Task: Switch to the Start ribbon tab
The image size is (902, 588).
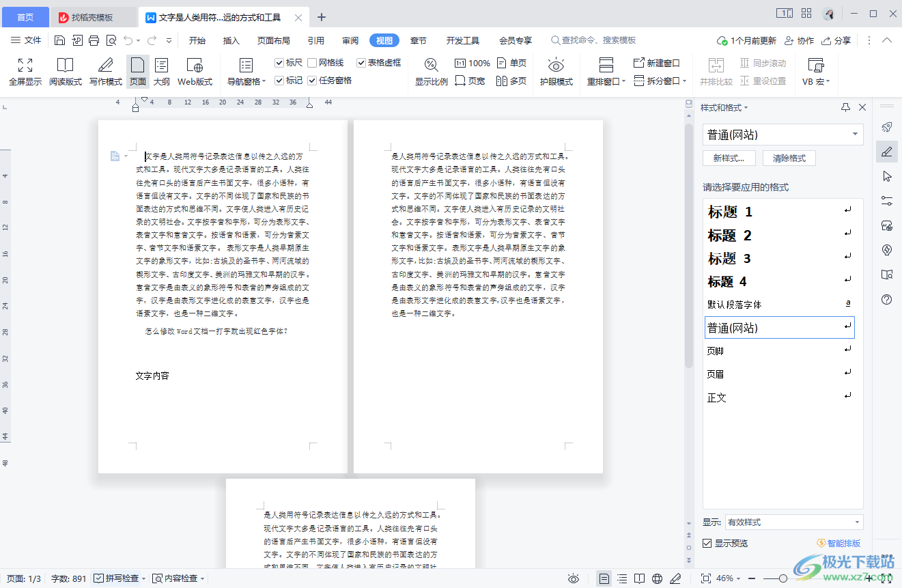Action: pyautogui.click(x=197, y=40)
